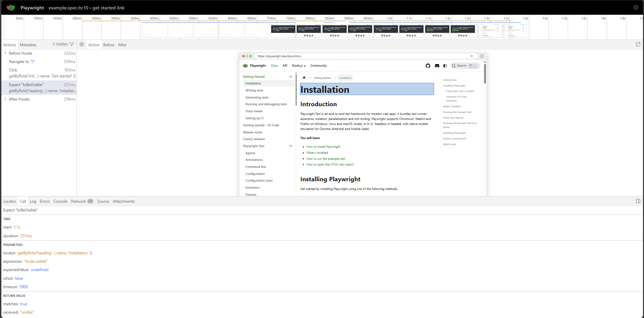The image size is (644, 318).
Task: Open snapshot in new window icon
Action: pyautogui.click(x=638, y=44)
